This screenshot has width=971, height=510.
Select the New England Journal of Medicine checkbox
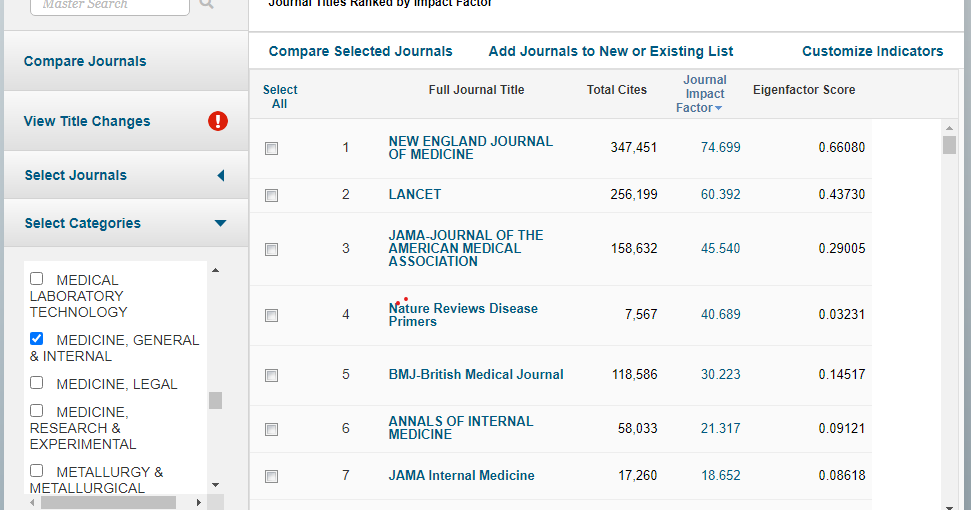[x=271, y=148]
